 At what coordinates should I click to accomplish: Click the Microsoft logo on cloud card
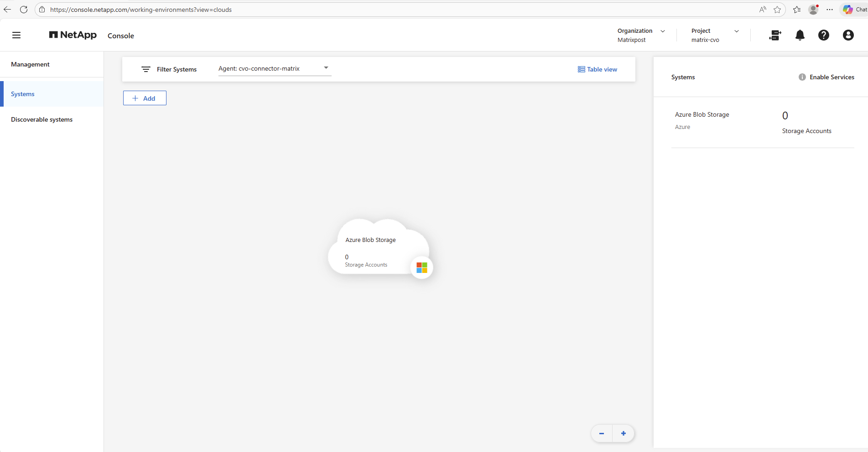(421, 267)
